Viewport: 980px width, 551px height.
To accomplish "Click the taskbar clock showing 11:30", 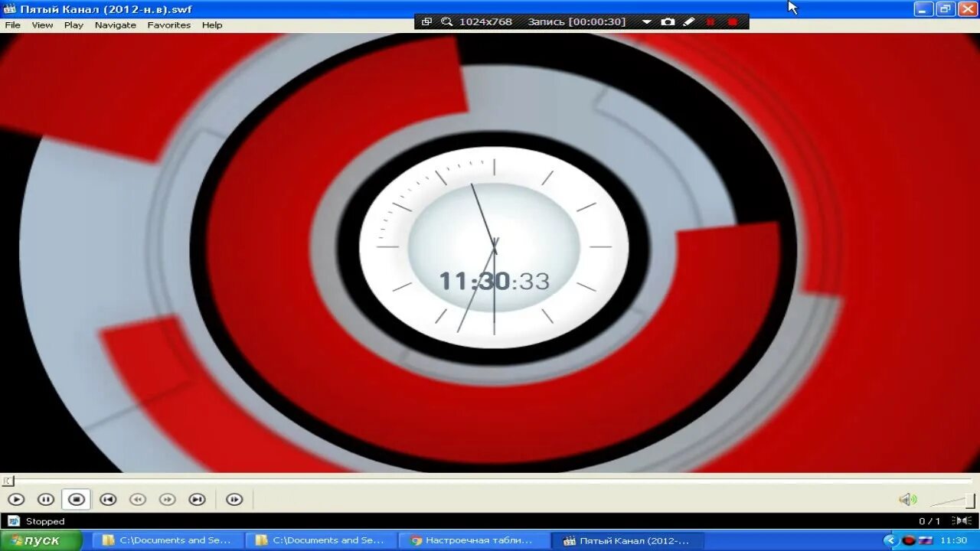I will [x=954, y=540].
